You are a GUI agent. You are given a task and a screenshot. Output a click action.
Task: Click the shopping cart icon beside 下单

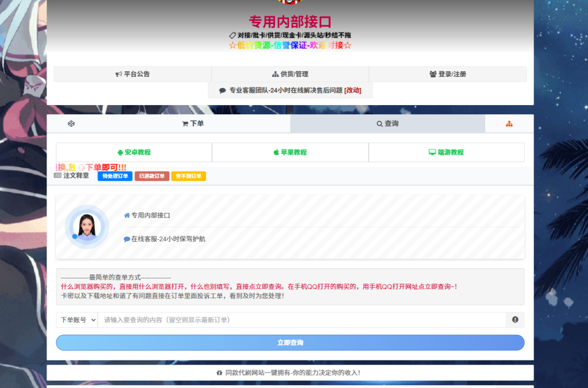click(184, 123)
